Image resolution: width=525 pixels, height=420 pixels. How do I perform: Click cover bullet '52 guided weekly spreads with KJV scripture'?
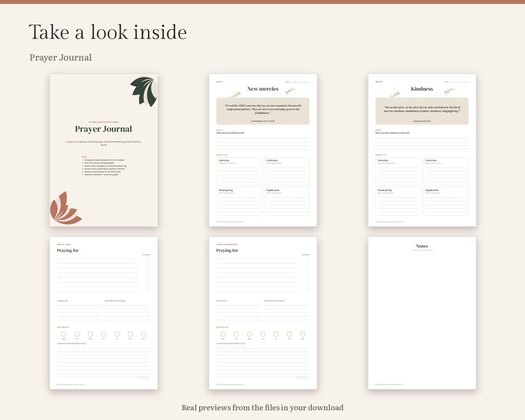click(104, 160)
